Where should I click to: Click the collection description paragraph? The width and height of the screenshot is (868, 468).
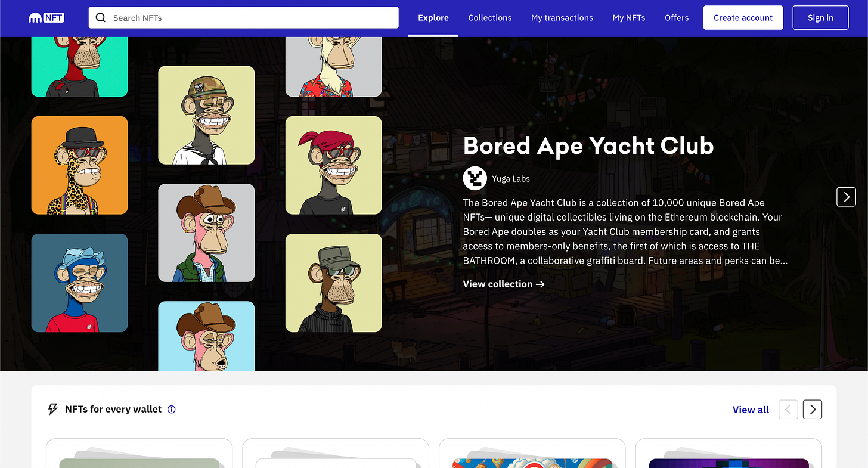click(x=625, y=232)
